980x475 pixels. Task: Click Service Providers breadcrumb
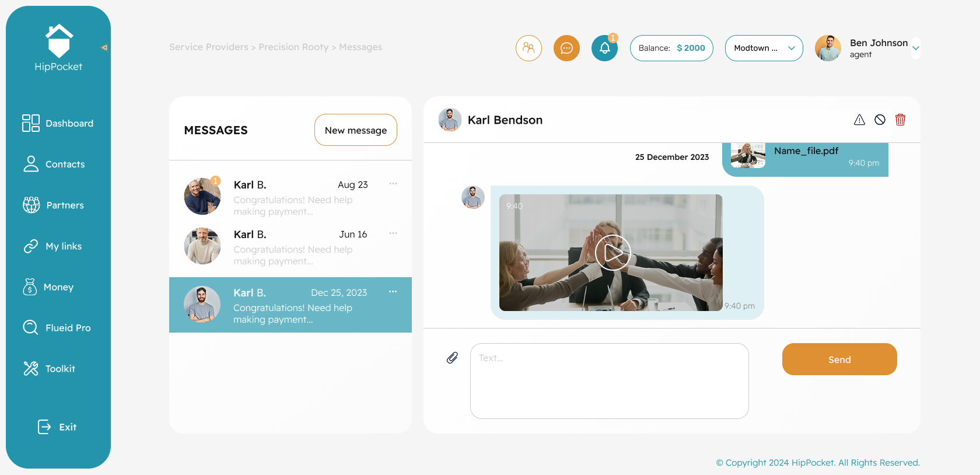(x=209, y=47)
